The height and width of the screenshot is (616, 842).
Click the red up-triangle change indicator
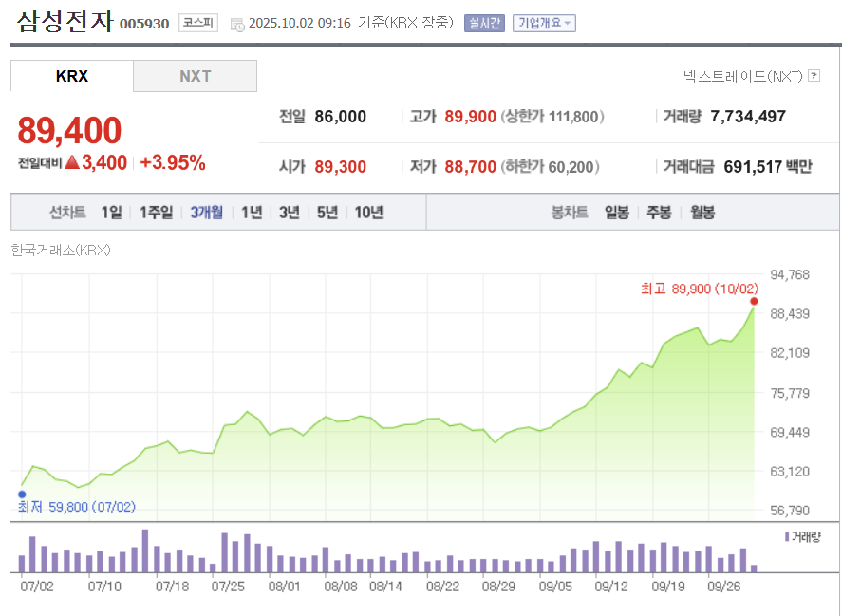point(72,162)
